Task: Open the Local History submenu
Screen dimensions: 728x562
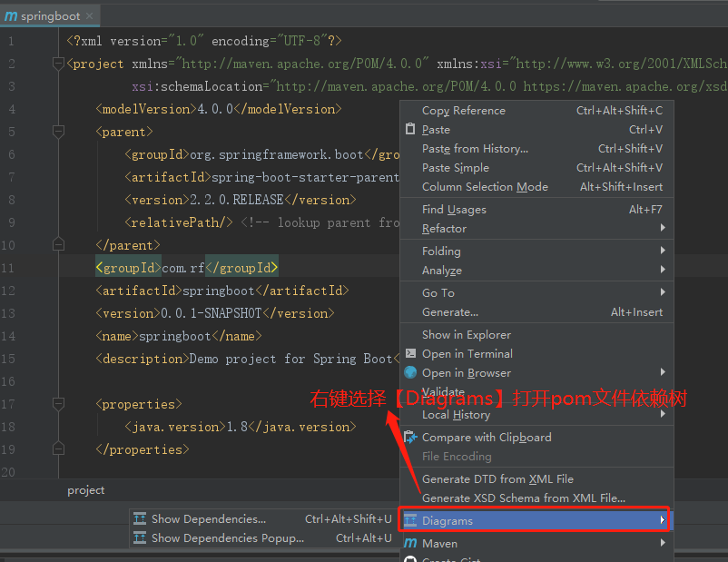Action: [536, 415]
